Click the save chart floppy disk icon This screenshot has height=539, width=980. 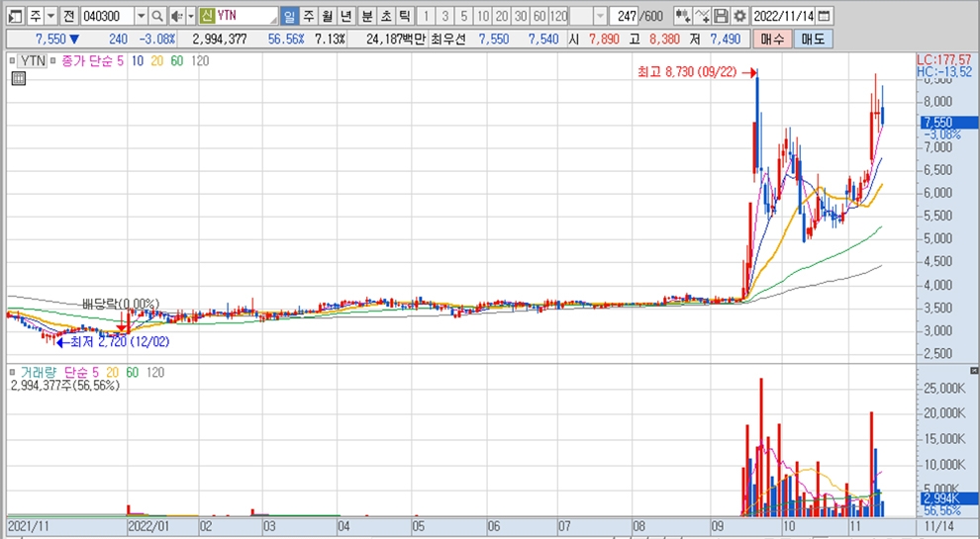click(x=721, y=17)
